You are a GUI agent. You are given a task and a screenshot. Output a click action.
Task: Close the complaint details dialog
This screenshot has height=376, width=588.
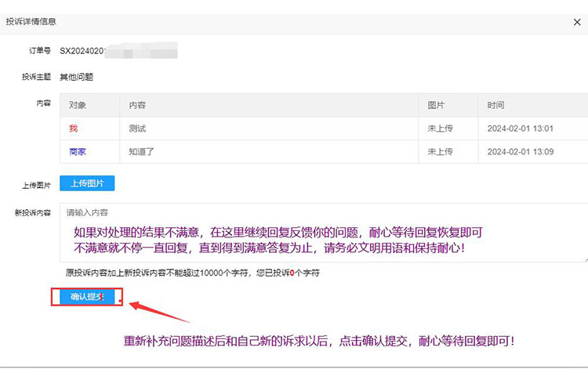577,23
